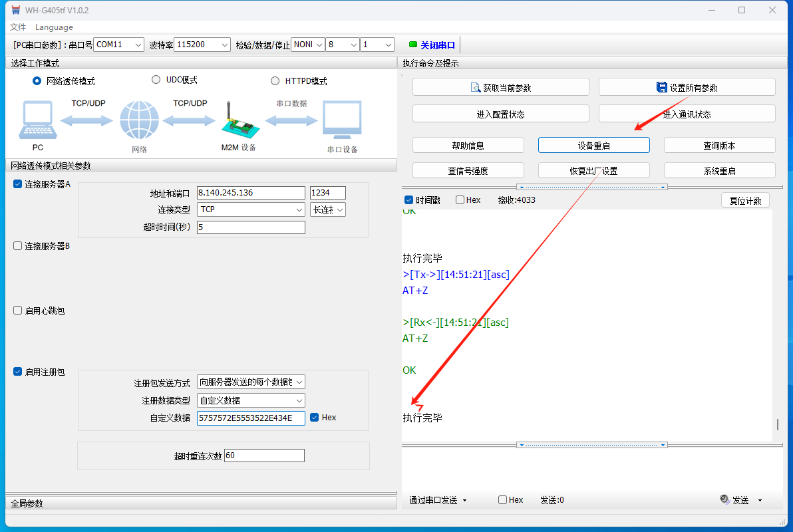Open the Language menu

tap(54, 27)
